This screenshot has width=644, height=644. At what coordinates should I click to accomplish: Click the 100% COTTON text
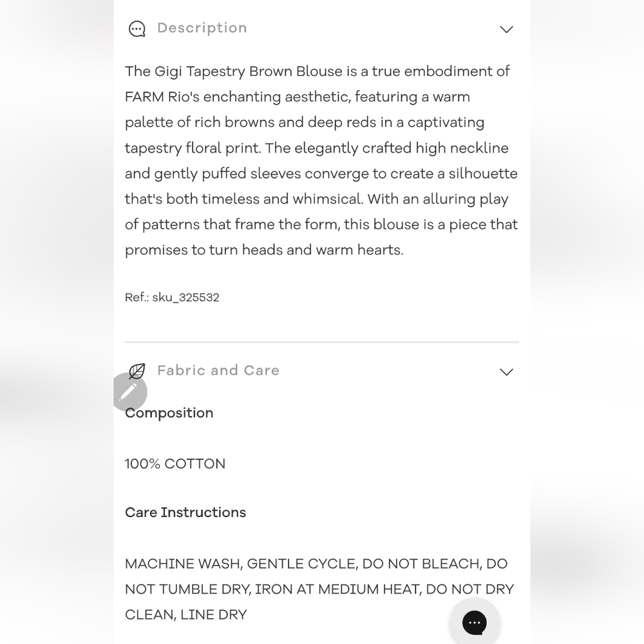pos(175,464)
